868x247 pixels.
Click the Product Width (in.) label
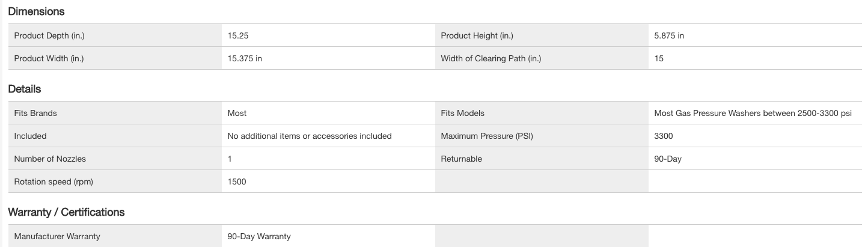[x=49, y=58]
